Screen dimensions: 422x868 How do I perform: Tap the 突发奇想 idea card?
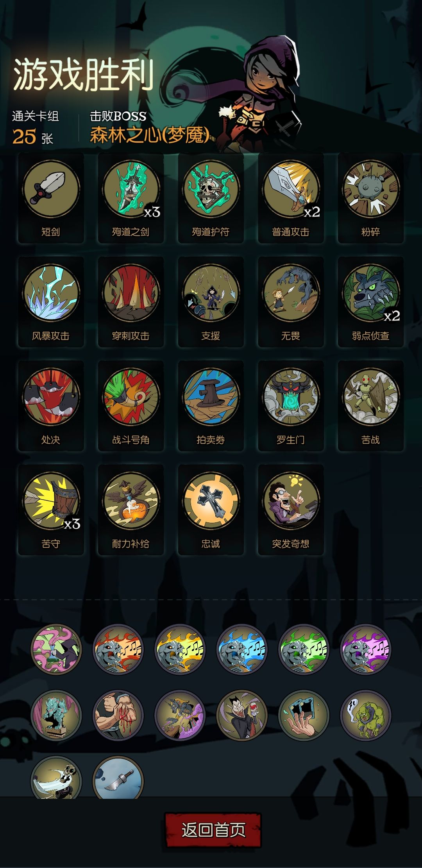point(291,510)
